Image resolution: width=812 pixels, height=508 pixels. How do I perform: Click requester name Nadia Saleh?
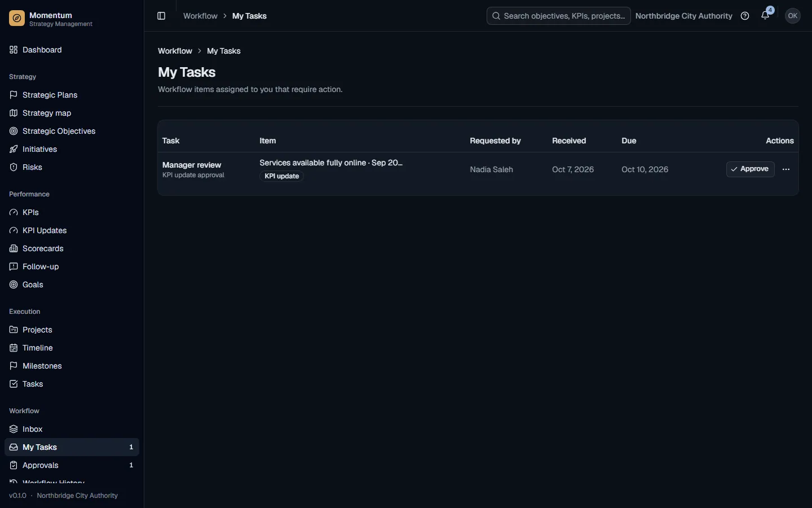(491, 169)
